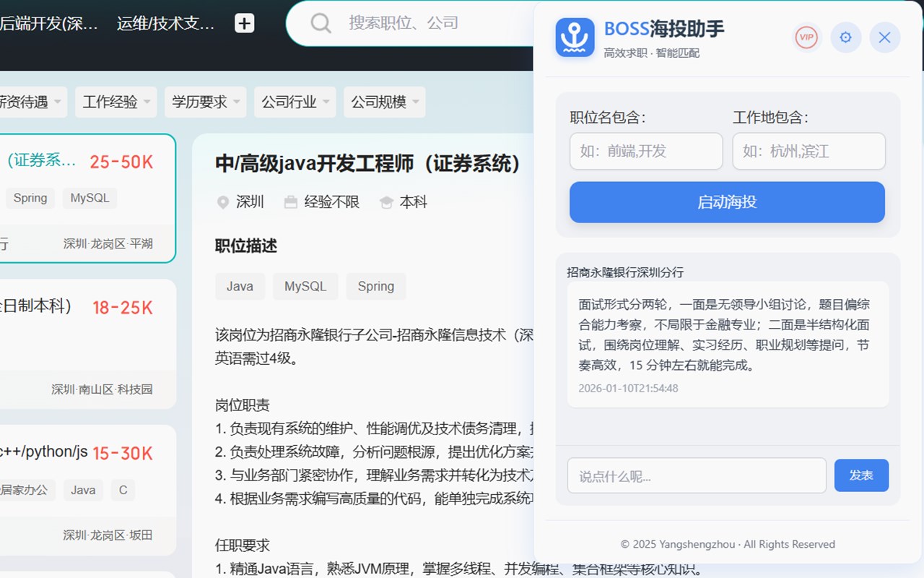This screenshot has height=578, width=924.
Task: Click the BOSS海投助手 anchor logo
Action: [x=575, y=38]
